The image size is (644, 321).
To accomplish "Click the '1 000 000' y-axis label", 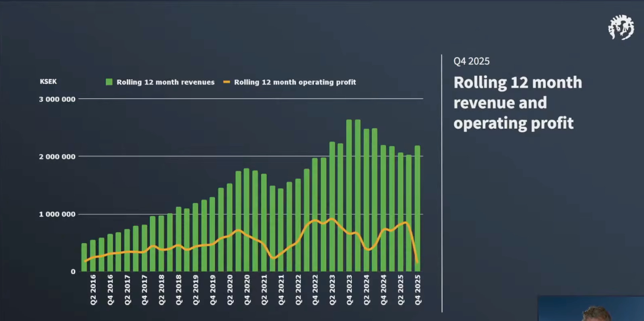I will pos(57,214).
